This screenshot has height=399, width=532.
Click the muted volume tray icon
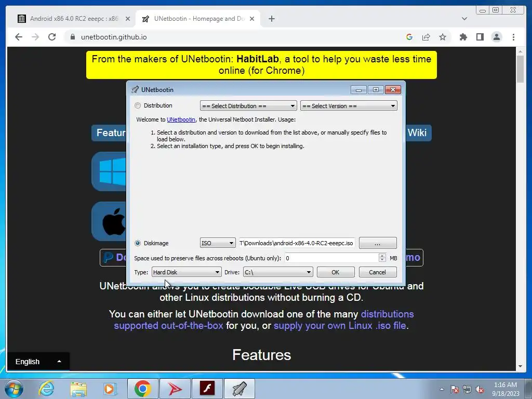(x=480, y=389)
